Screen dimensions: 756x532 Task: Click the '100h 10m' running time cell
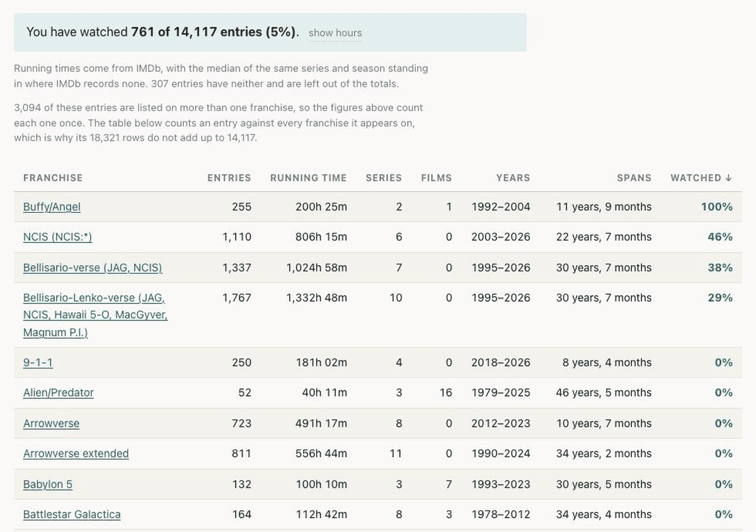(321, 484)
